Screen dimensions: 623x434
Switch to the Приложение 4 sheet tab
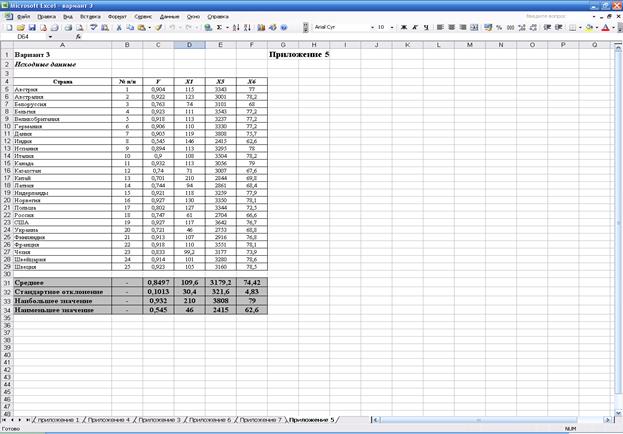coord(108,420)
